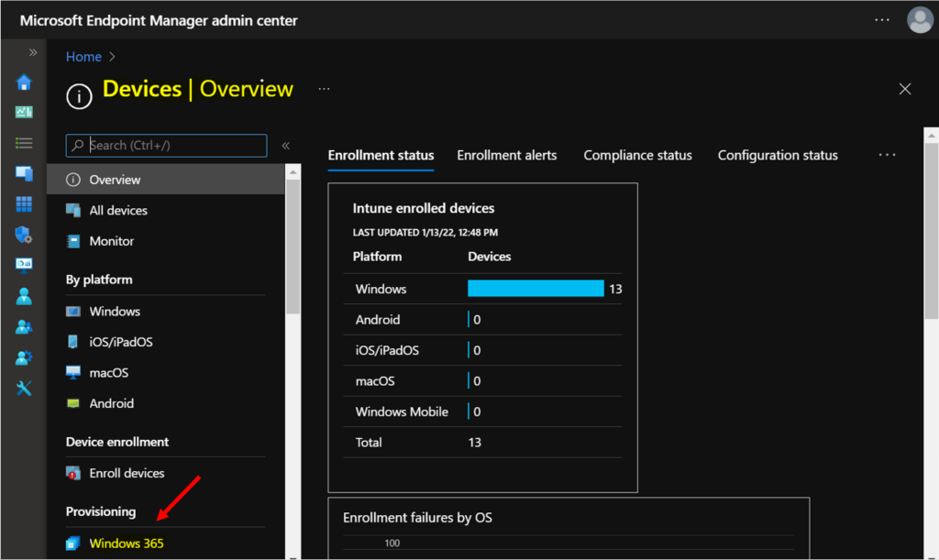Select Overview in Devices menu

(x=165, y=180)
